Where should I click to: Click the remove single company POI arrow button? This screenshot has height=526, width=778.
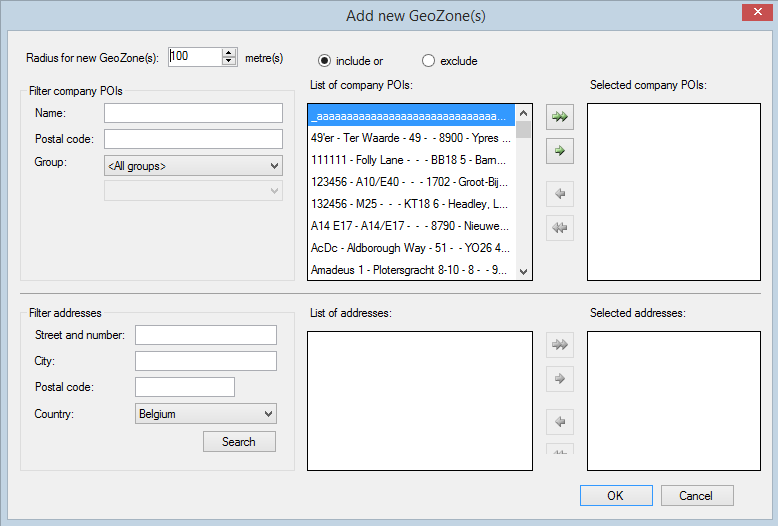tap(560, 194)
